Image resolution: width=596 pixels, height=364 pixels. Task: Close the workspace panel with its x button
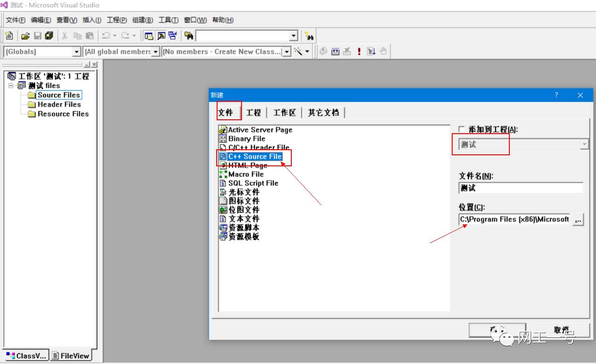94,65
